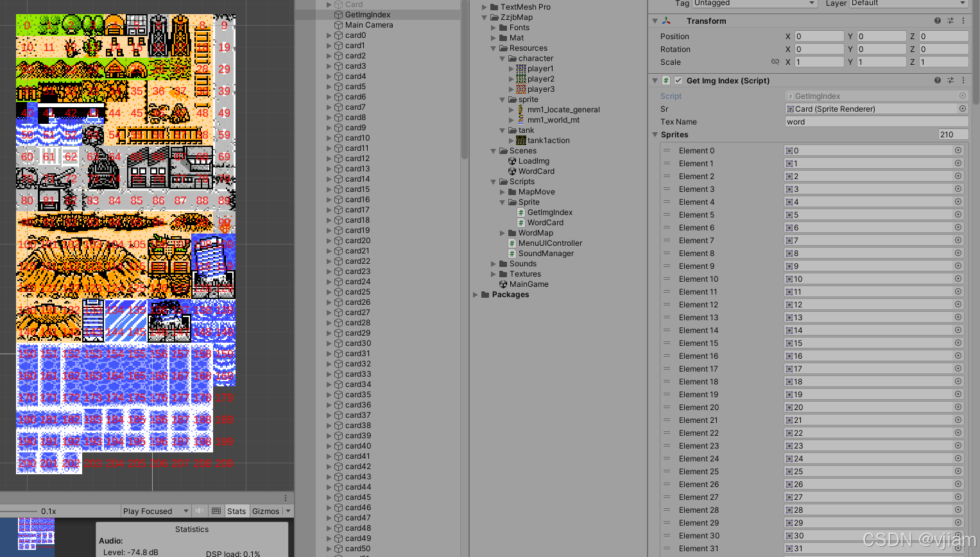Click the Inspector vertical scrollbar
The width and height of the screenshot is (980, 557).
976,51
